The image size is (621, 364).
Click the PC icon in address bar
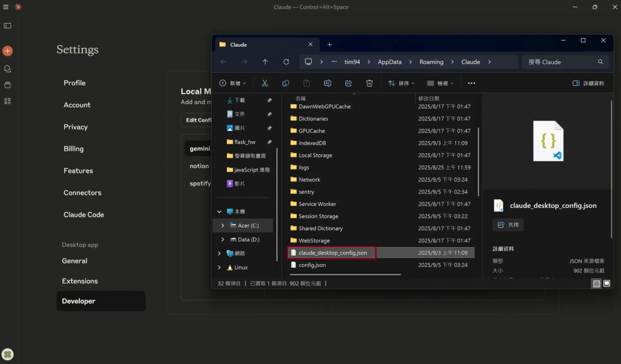(308, 62)
